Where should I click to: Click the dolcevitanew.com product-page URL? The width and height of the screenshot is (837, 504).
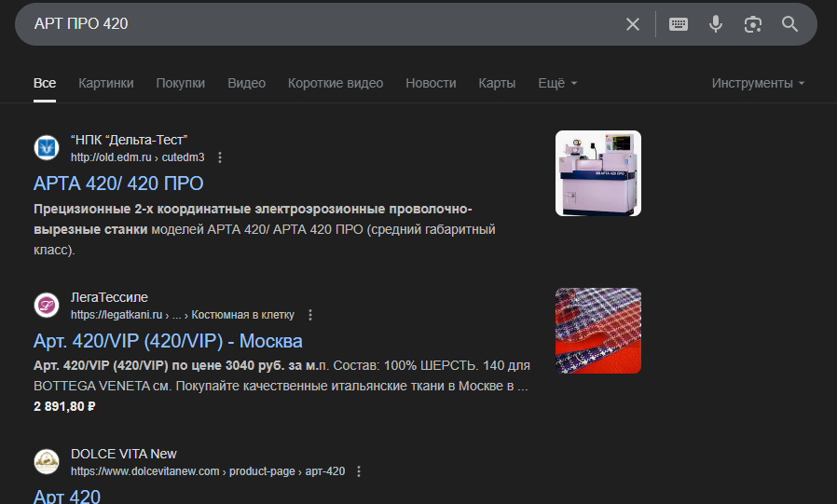coord(208,471)
